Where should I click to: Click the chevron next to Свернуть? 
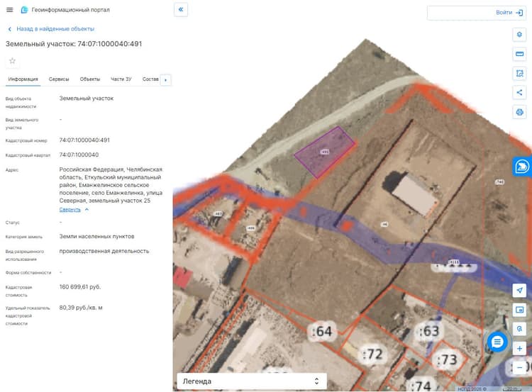87,210
